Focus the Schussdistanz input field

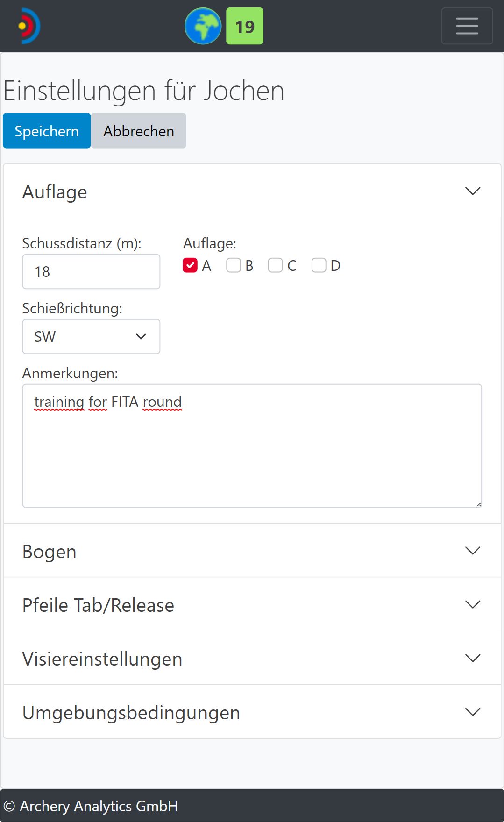tap(91, 271)
